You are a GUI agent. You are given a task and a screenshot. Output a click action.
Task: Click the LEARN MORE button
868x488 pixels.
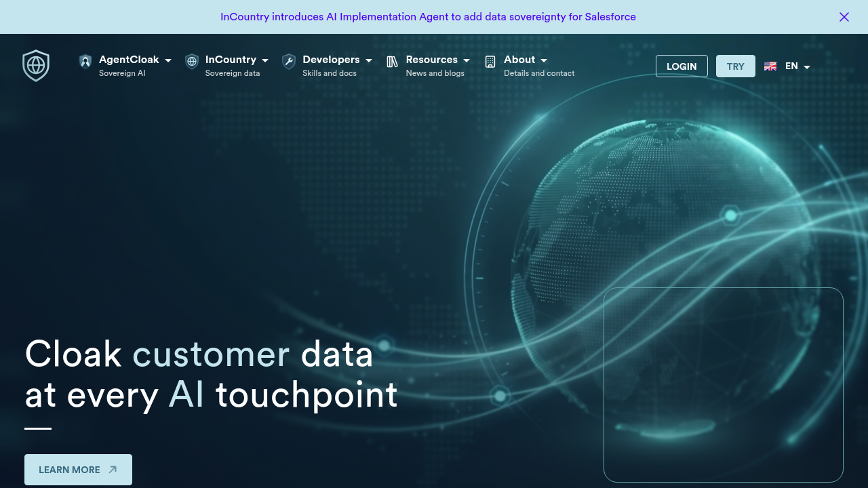pos(78,470)
